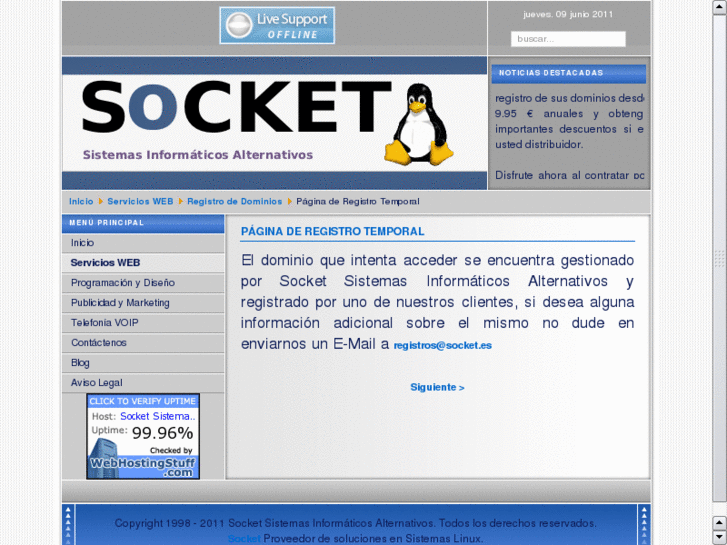The image size is (727, 545).
Task: Click the Live Support Offline badge
Action: 277,26
